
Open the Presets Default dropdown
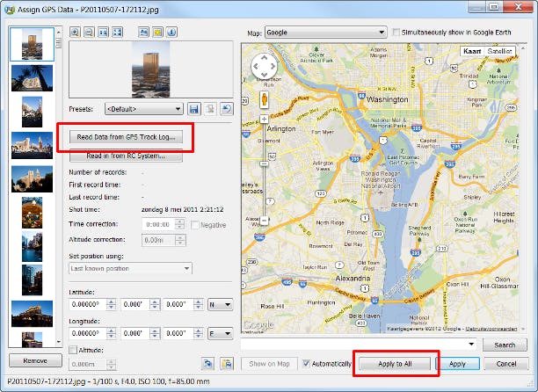click(x=144, y=109)
